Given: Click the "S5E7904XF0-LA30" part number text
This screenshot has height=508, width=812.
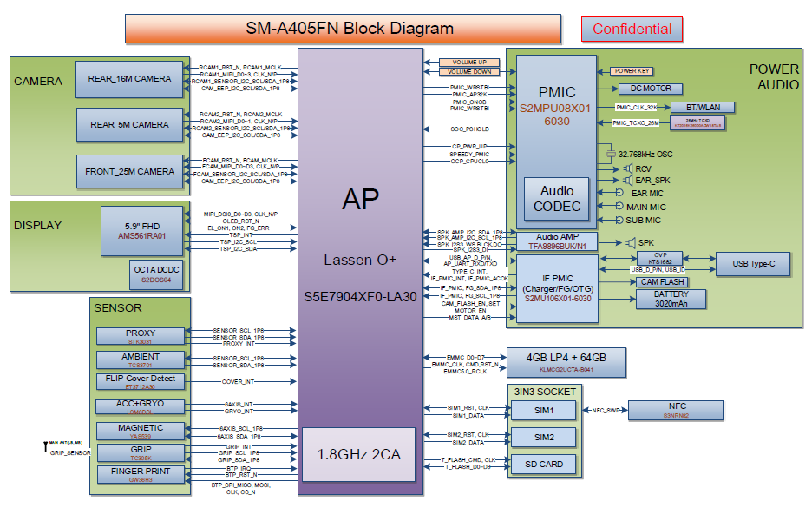Looking at the screenshot, I should 360,297.
